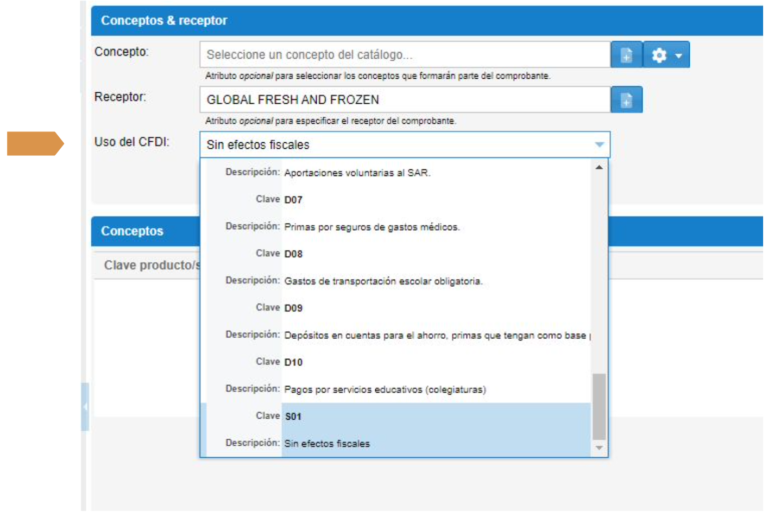Select the D09 clave option
768x518 pixels.
(293, 308)
